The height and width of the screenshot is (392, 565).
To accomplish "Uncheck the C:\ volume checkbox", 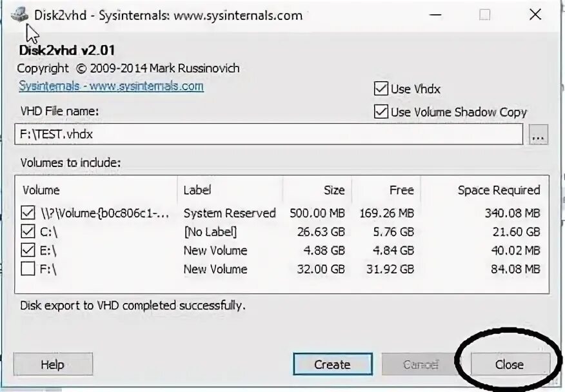I will [x=28, y=231].
